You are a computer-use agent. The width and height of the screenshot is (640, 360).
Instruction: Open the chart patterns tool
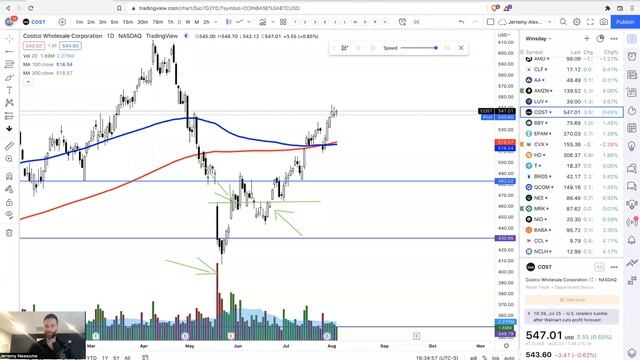(x=9, y=103)
